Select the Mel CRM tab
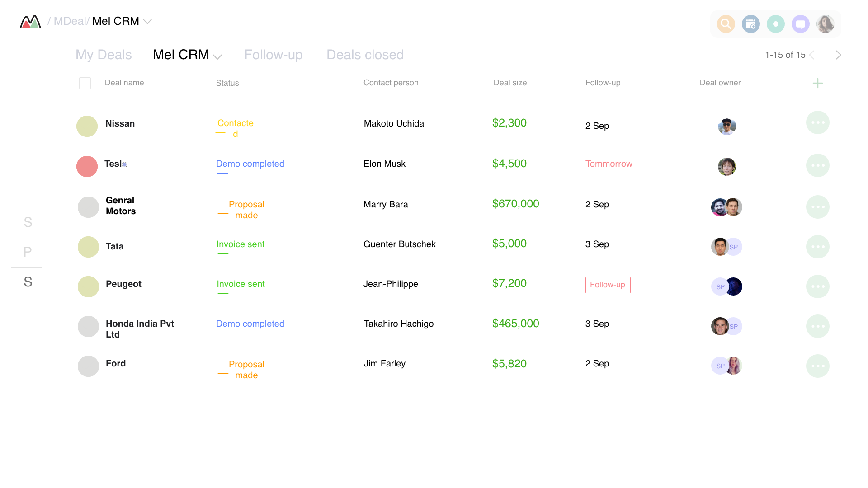This screenshot has height=488, width=868. click(181, 55)
